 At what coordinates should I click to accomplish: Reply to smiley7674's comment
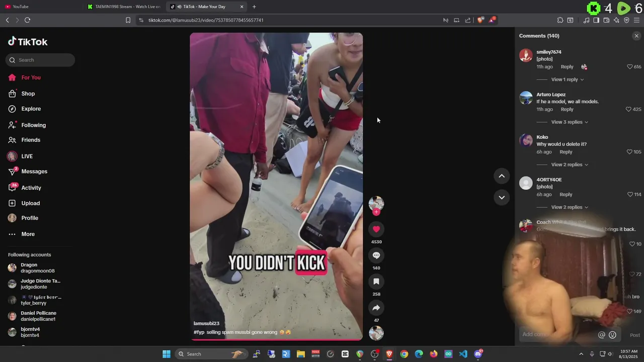tap(567, 67)
